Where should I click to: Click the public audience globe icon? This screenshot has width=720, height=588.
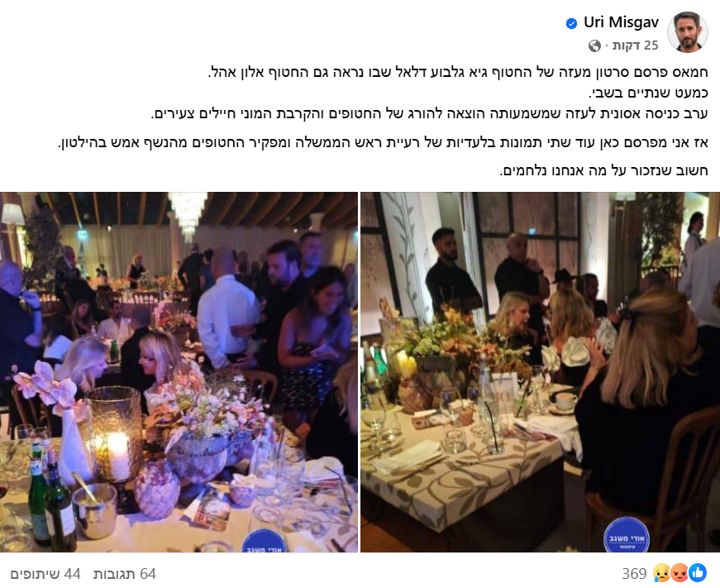coord(594,45)
